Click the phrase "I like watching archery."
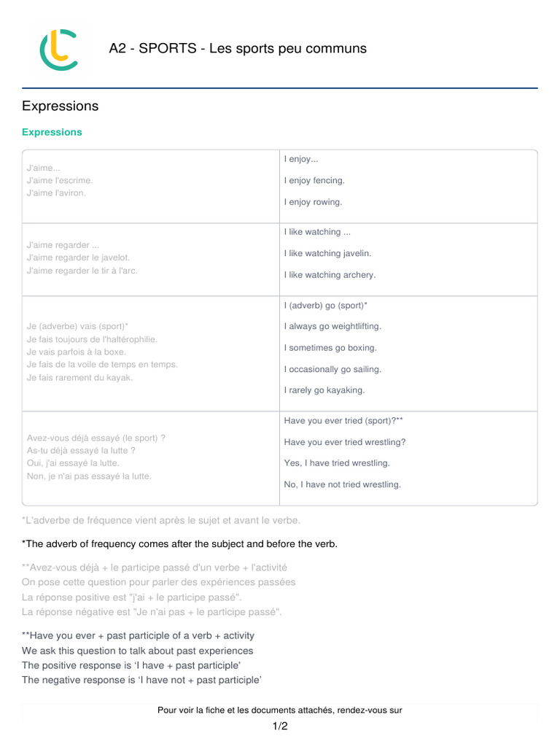The height and width of the screenshot is (747, 560). pyautogui.click(x=330, y=275)
